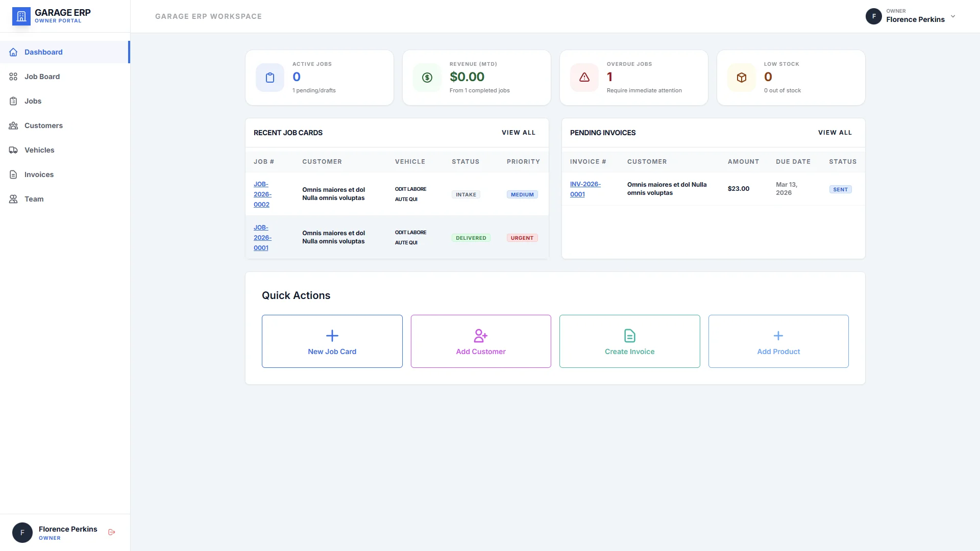Select Invoices in the sidebar
Viewport: 980px width, 551px height.
click(65, 174)
